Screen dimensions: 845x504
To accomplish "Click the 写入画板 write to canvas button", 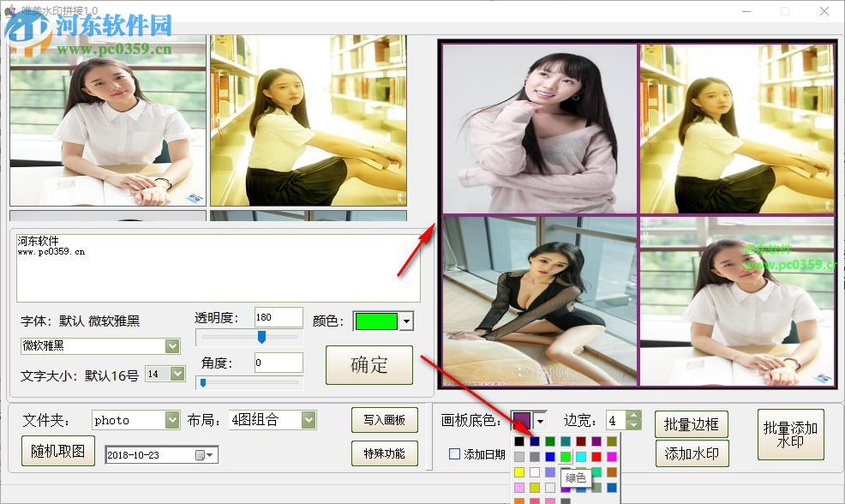I will click(x=383, y=420).
